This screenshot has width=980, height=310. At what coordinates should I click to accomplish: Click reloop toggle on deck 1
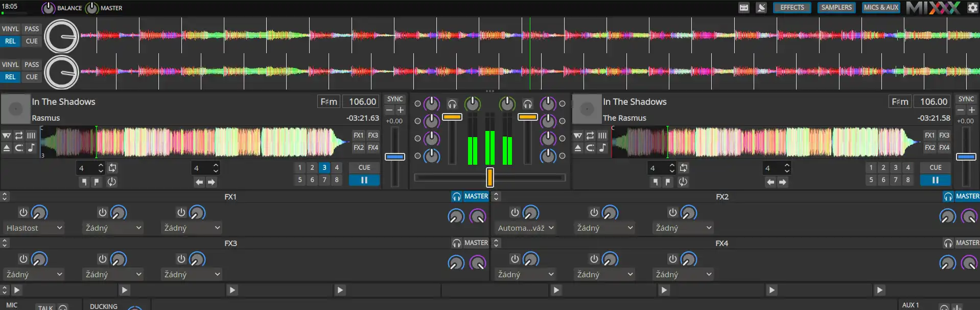pos(112,182)
